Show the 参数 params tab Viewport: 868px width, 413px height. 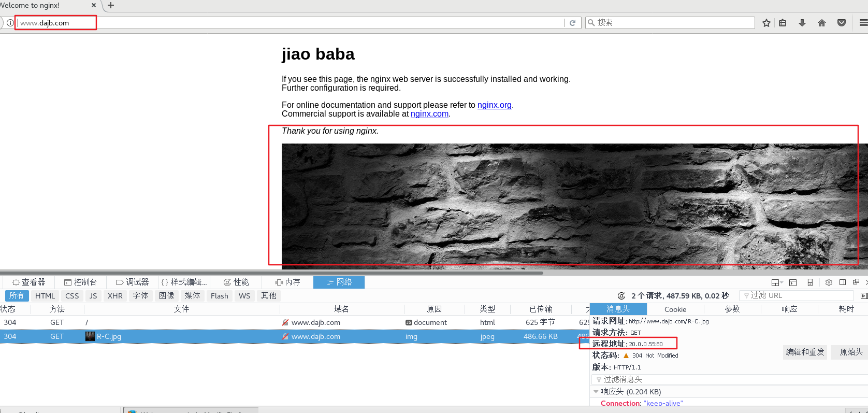tap(732, 309)
